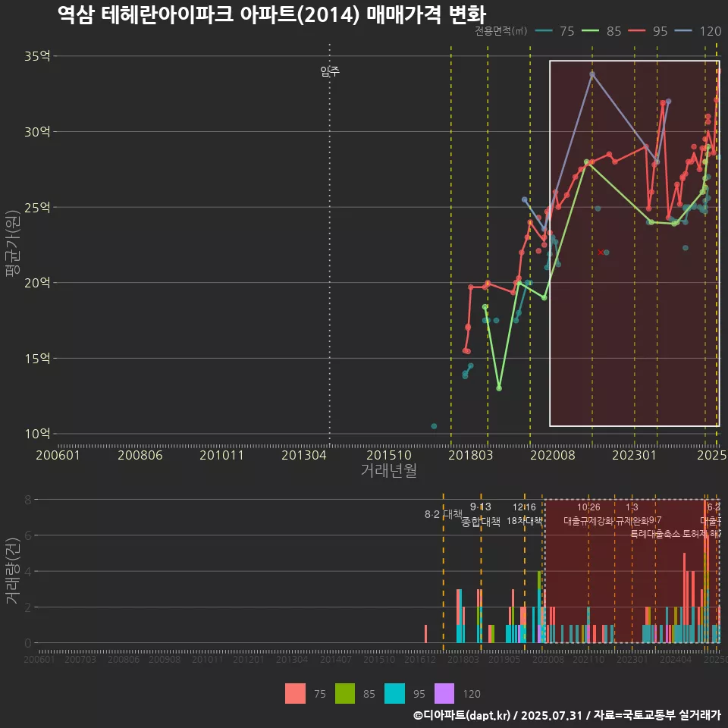This screenshot has height=728, width=728.
Task: Click the 20억 y-axis label
Action: point(37,283)
